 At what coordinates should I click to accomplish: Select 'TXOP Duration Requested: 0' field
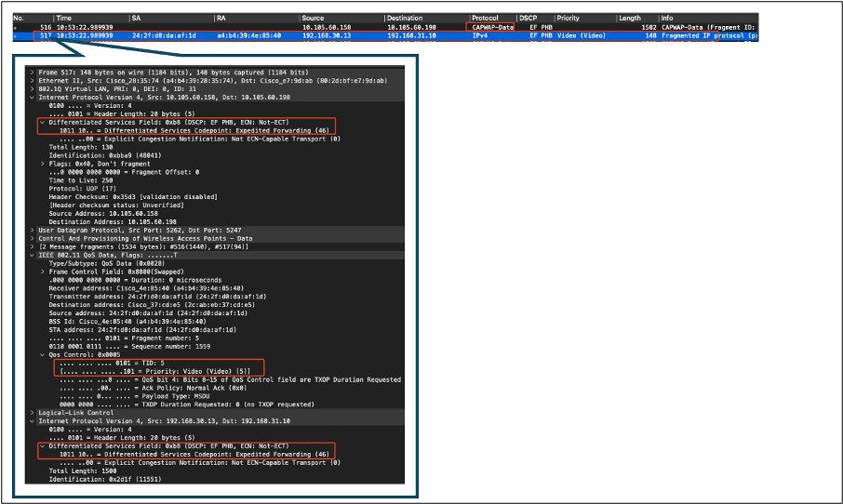[186, 405]
